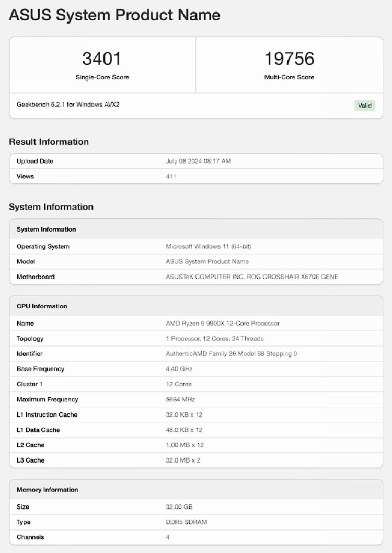This screenshot has height=553, width=392.
Task: Click the Views count of 411
Action: (x=171, y=177)
